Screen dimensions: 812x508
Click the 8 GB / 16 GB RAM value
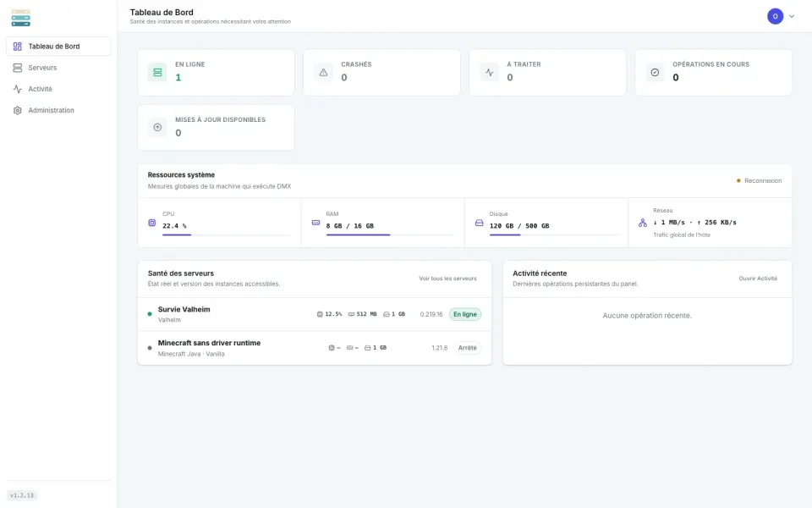click(x=349, y=226)
